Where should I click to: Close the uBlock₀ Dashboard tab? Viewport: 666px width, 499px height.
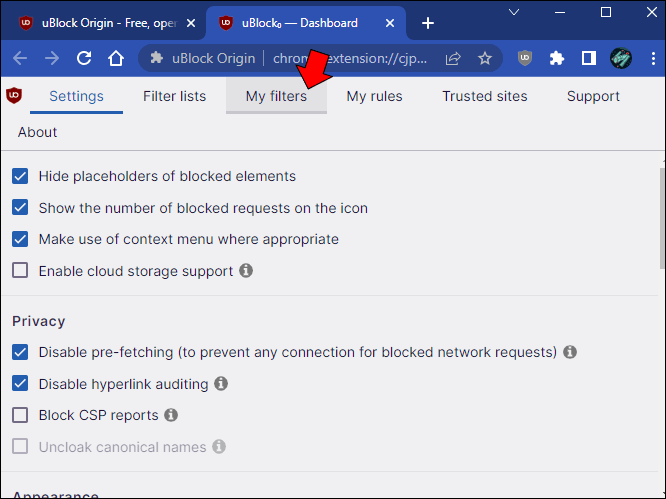pos(390,23)
